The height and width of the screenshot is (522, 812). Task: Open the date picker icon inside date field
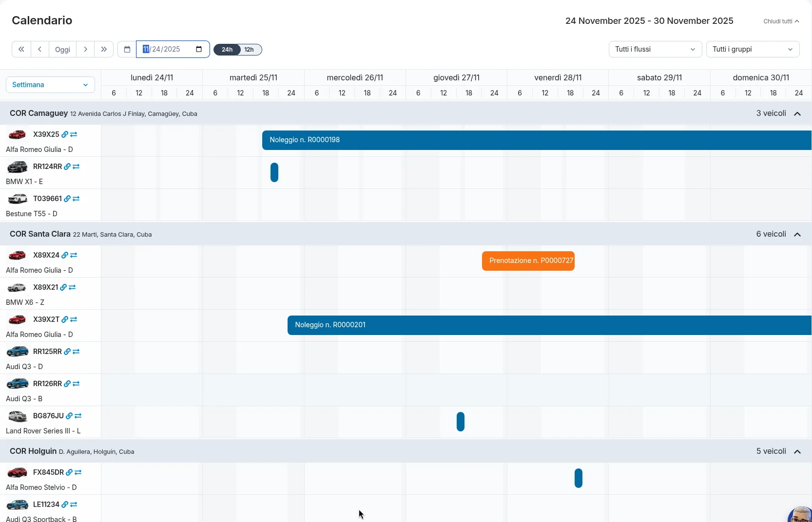pyautogui.click(x=199, y=49)
